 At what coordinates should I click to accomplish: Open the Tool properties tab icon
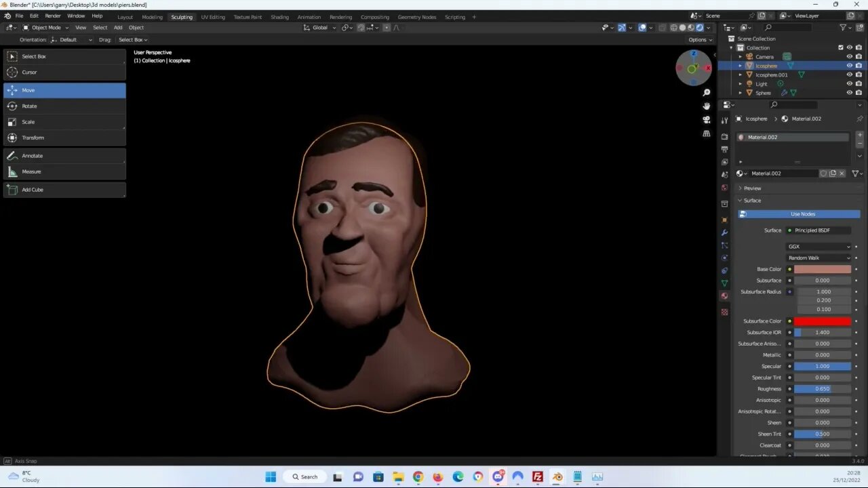click(724, 119)
